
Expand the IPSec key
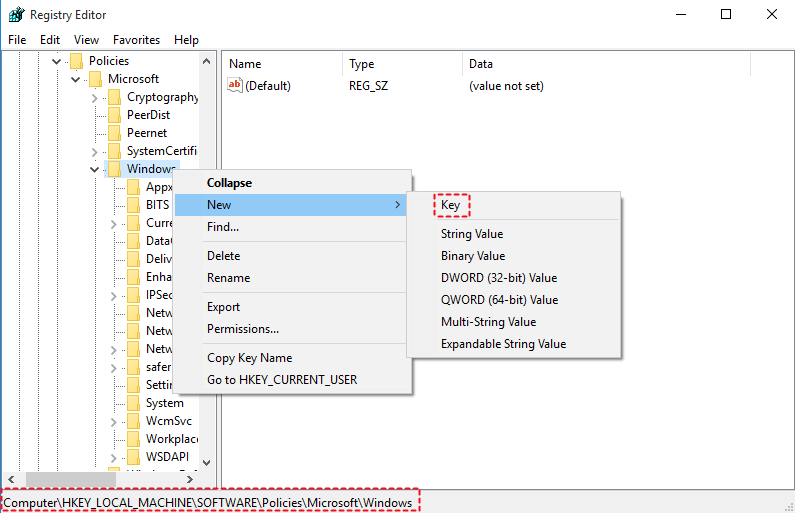click(114, 296)
